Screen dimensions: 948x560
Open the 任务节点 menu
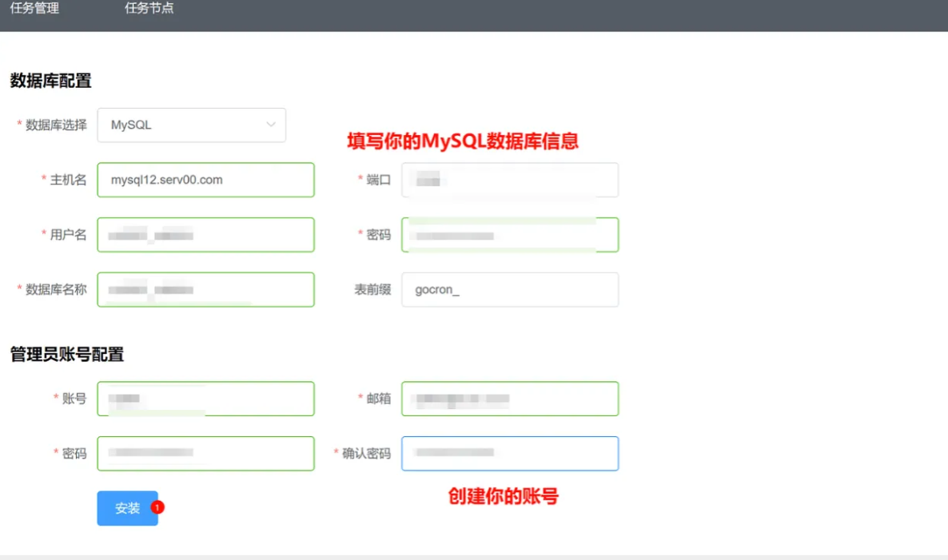tap(149, 9)
